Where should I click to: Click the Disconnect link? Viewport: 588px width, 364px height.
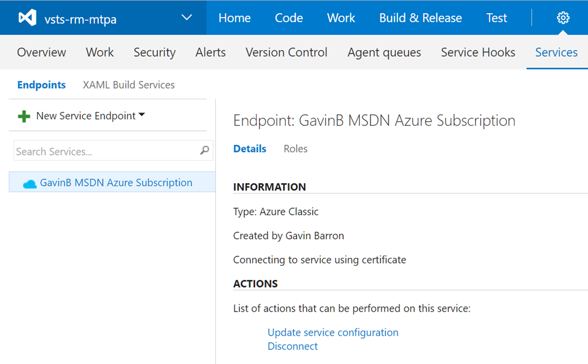click(292, 346)
